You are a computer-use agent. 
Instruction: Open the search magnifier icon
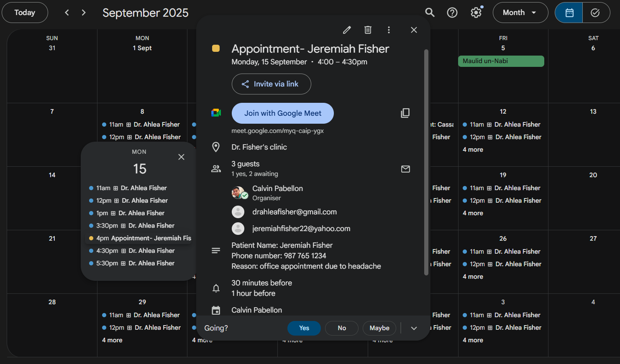point(430,13)
